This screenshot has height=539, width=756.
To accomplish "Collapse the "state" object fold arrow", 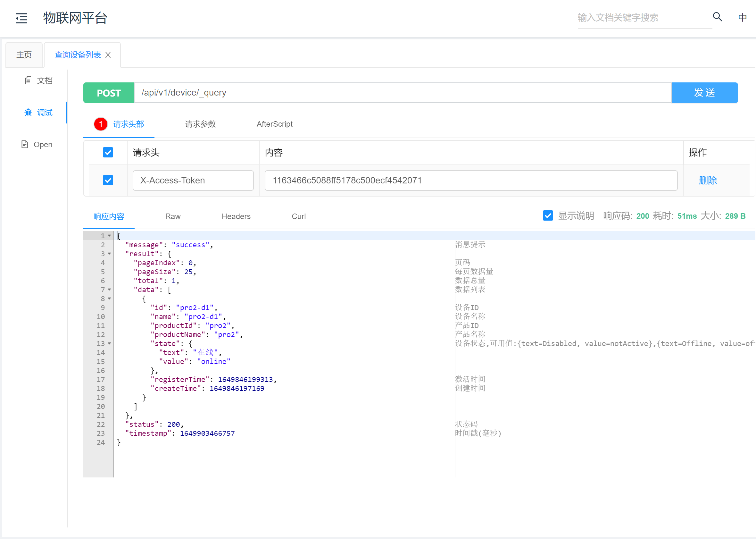I will [109, 343].
